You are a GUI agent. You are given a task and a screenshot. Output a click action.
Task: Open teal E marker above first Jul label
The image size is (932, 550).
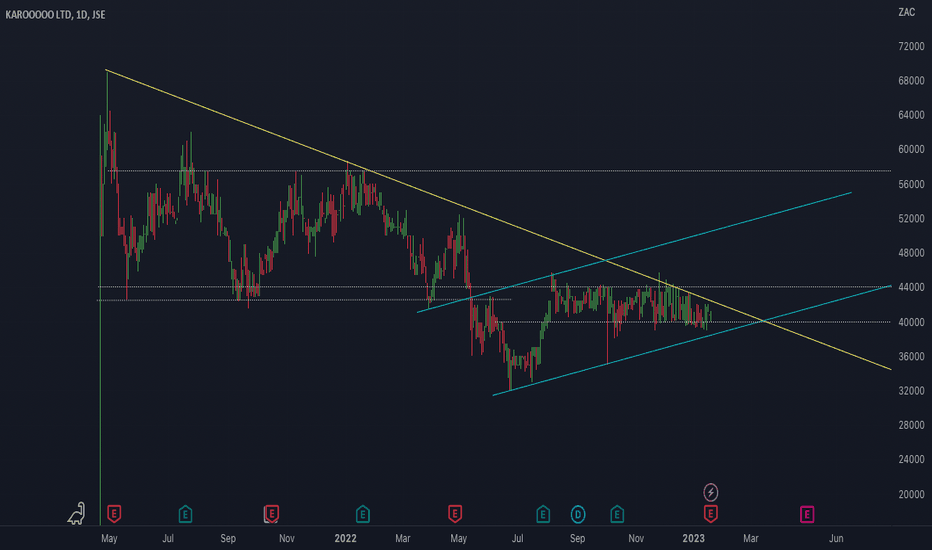pyautogui.click(x=185, y=514)
